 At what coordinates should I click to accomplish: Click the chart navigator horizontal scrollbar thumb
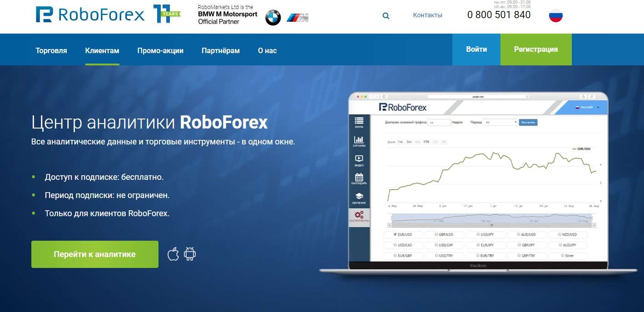492,225
